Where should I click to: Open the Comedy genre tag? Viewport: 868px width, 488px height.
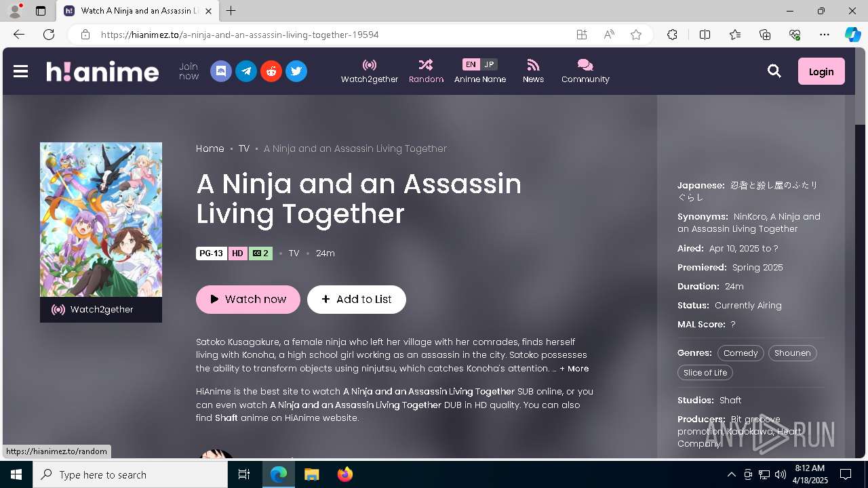tap(741, 353)
